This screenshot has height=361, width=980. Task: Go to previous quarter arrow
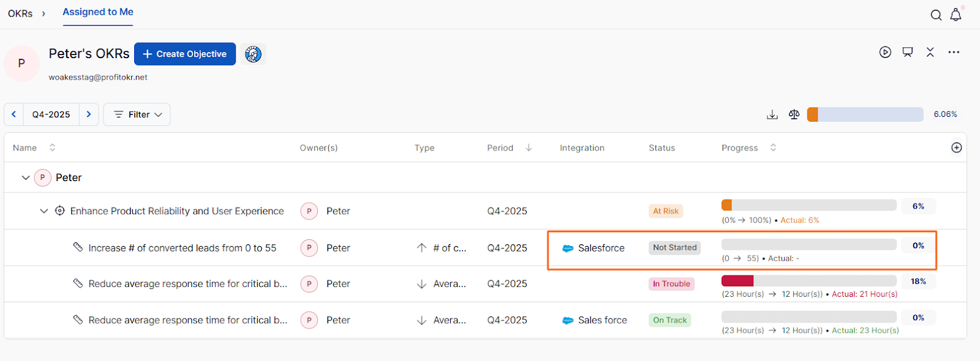point(13,114)
